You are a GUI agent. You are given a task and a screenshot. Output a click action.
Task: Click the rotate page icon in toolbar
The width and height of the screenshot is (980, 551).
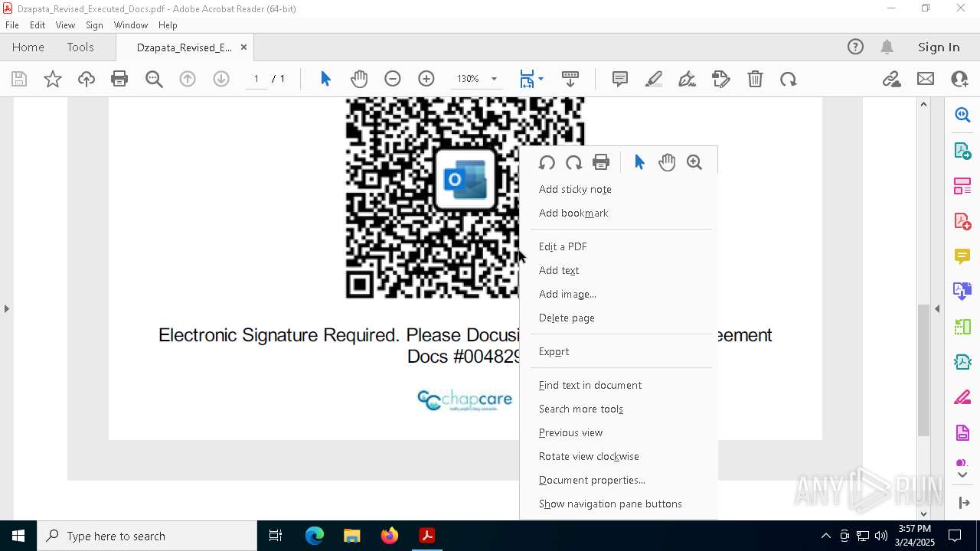(789, 79)
